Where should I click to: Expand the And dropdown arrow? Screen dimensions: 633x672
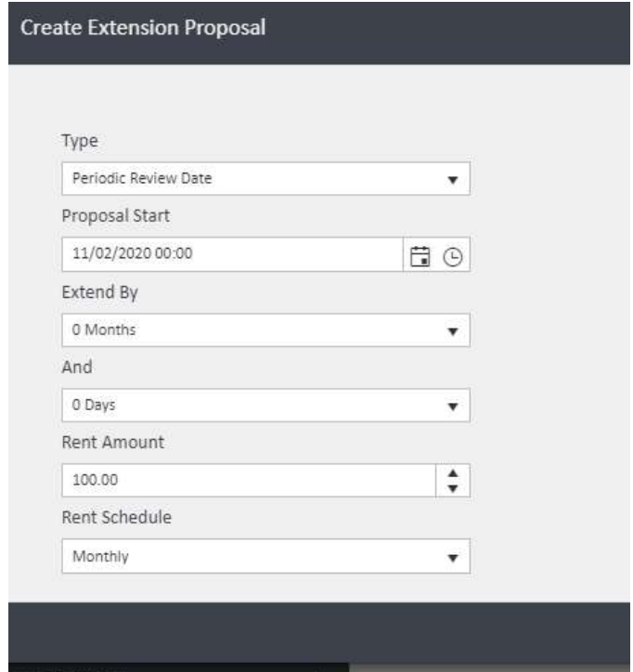(x=453, y=407)
